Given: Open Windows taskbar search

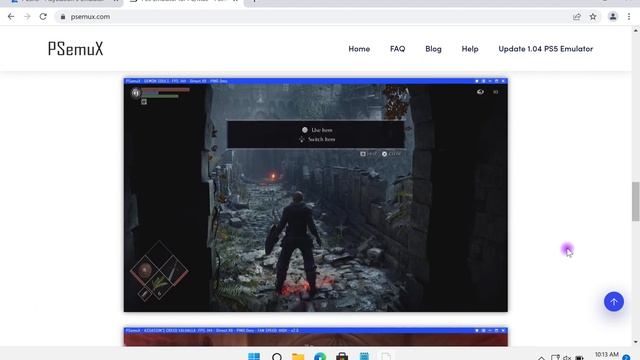Looking at the screenshot, I should [277, 357].
